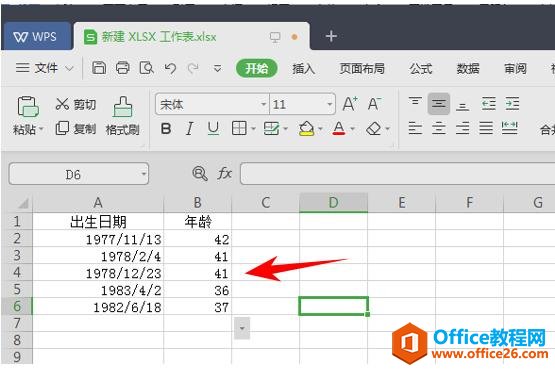
Task: Center text horizontally
Action: (x=439, y=128)
